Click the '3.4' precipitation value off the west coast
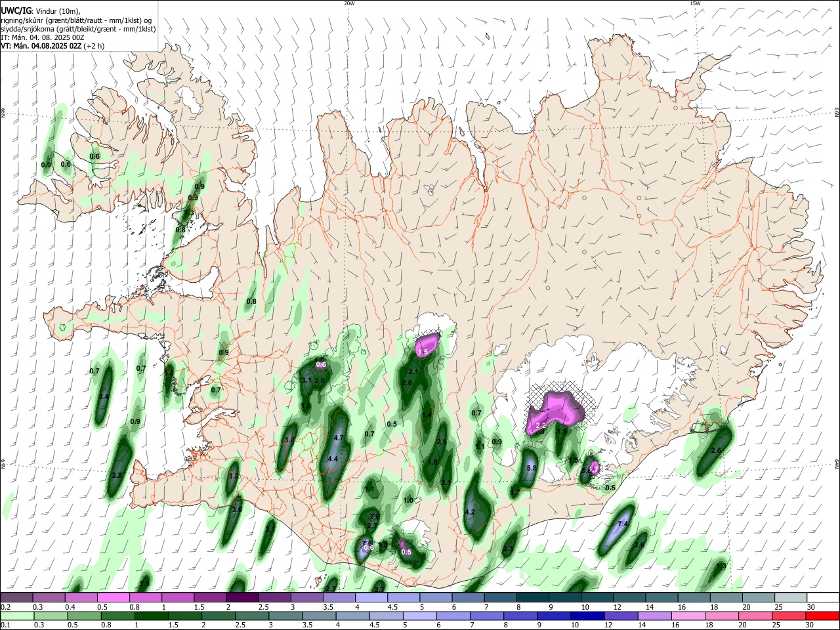 104,397
